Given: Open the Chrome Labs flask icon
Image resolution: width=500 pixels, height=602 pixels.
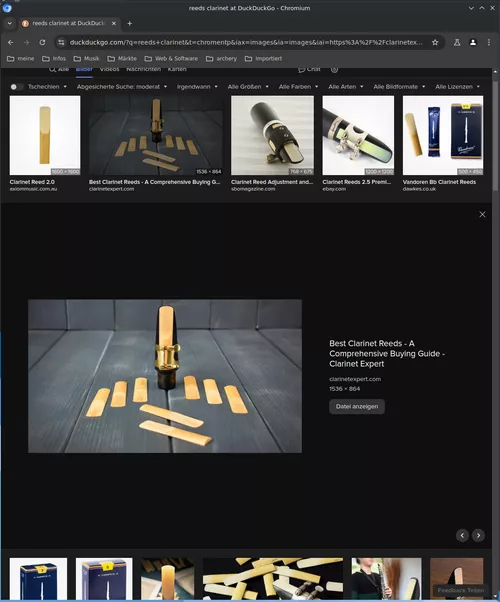Looking at the screenshot, I should [457, 42].
